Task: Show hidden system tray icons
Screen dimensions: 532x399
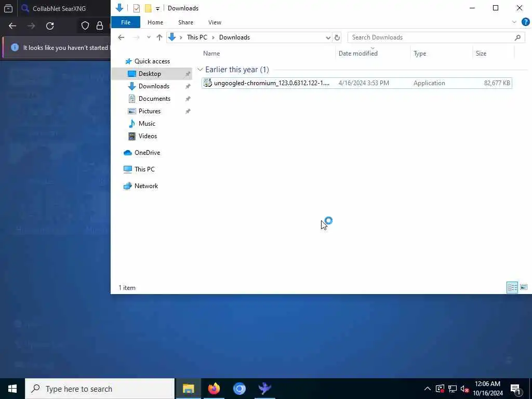Action: point(428,389)
